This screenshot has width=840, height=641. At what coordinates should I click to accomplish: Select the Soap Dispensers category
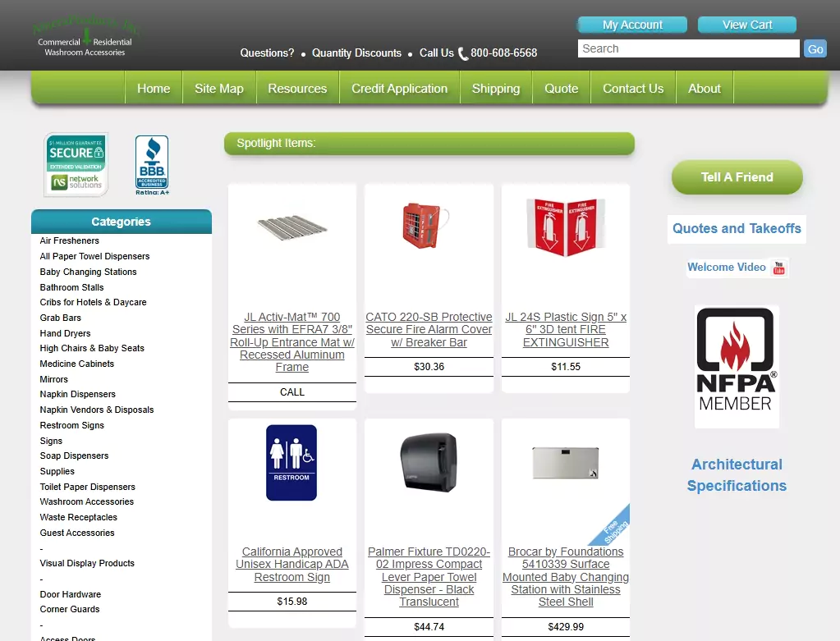[75, 456]
